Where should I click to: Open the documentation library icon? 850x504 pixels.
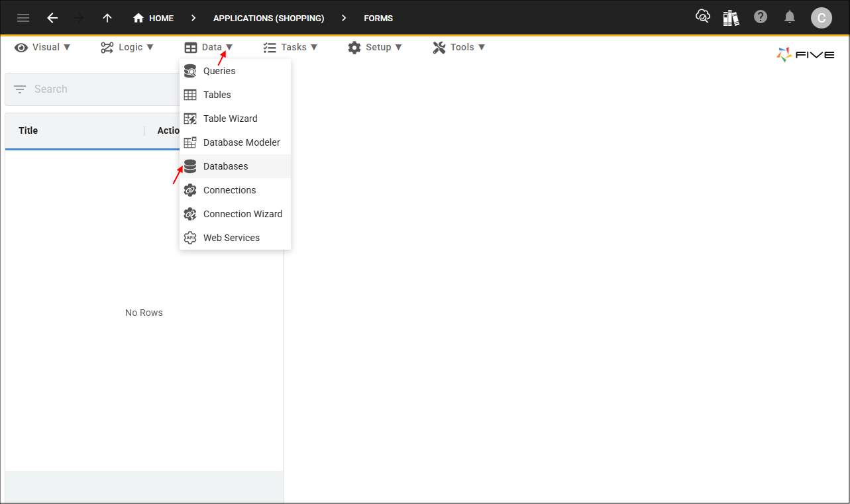731,17
